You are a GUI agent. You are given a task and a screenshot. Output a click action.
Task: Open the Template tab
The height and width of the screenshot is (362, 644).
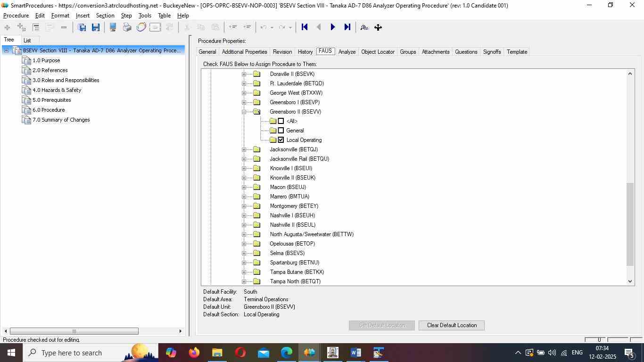click(x=517, y=52)
